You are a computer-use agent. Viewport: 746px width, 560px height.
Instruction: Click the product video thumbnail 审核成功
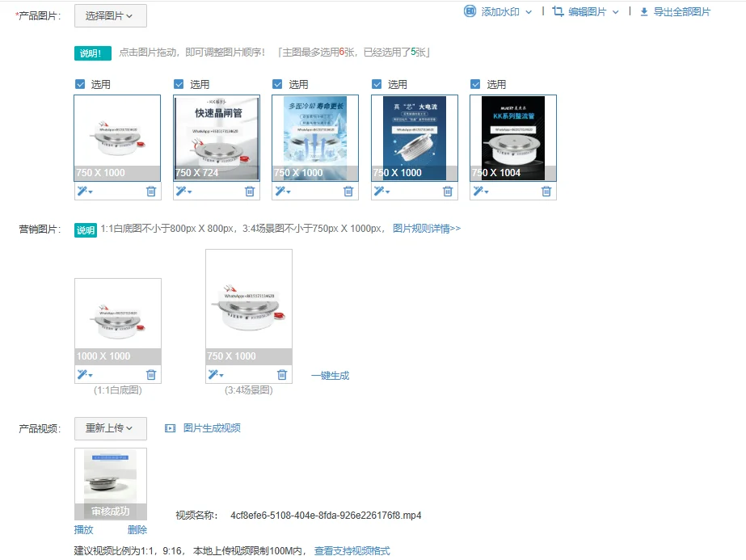click(x=111, y=484)
